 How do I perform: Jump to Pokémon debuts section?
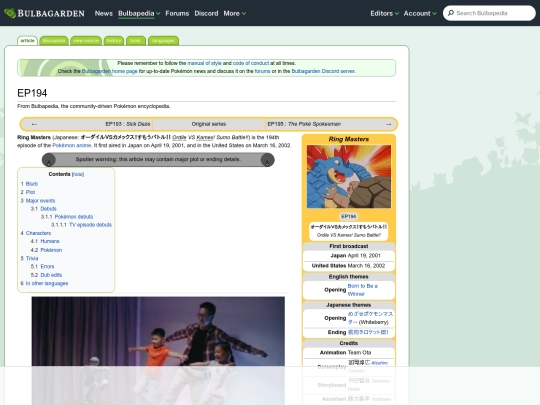point(74,217)
